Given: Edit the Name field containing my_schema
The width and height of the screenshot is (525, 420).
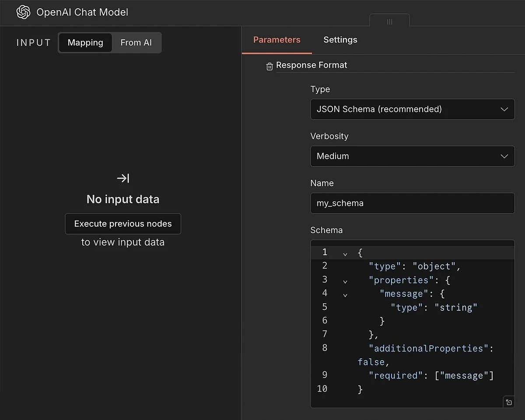Looking at the screenshot, I should coord(412,203).
